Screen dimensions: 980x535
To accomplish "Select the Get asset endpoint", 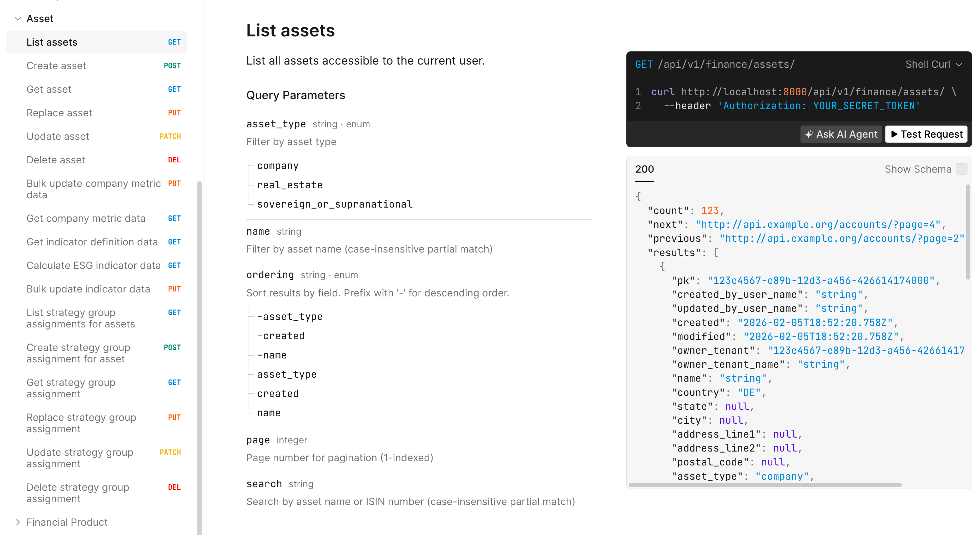I will click(x=49, y=89).
